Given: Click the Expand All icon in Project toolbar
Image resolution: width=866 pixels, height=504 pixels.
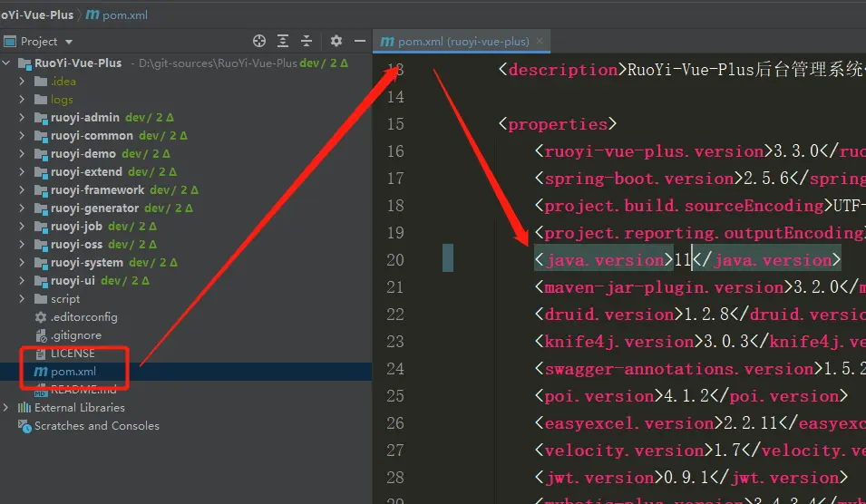Looking at the screenshot, I should point(283,41).
